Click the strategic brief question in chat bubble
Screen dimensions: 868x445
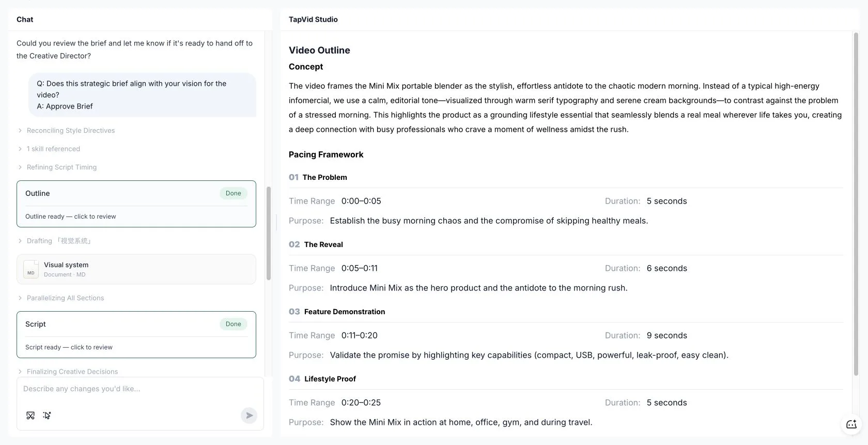pos(132,89)
